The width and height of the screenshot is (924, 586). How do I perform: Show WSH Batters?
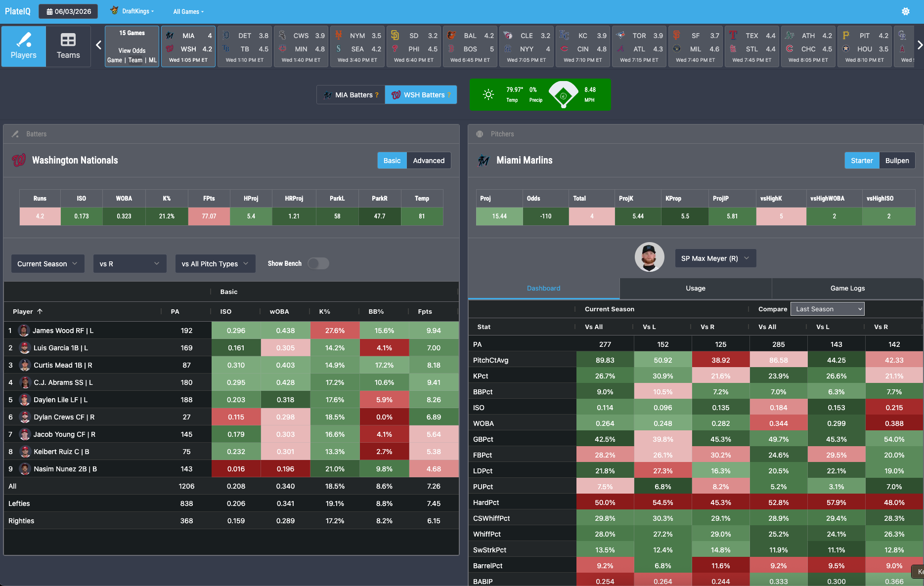[421, 95]
